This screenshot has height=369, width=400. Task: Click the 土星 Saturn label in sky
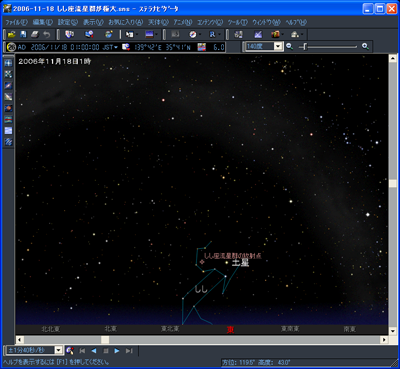click(x=240, y=263)
